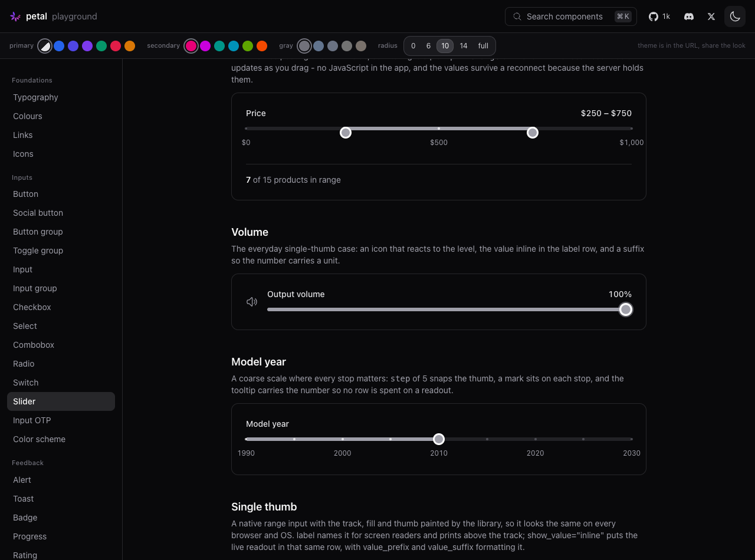Viewport: 755px width, 560px height.
Task: Select the lime green secondary color swatch
Action: (x=248, y=46)
